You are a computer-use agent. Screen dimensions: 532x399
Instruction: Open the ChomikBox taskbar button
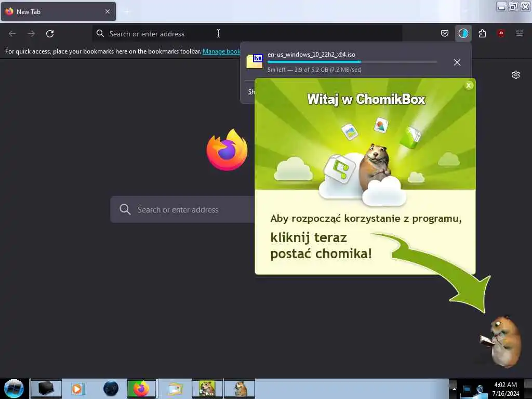[207, 389]
